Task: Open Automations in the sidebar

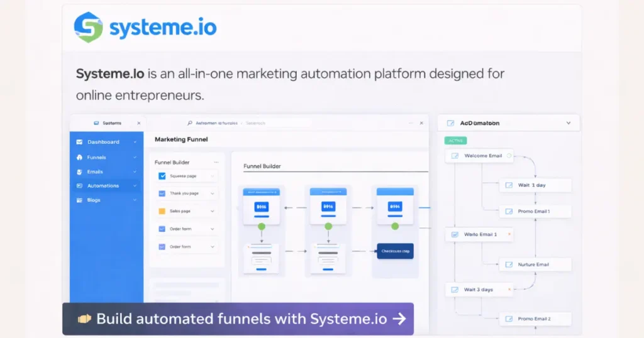Action: [104, 186]
